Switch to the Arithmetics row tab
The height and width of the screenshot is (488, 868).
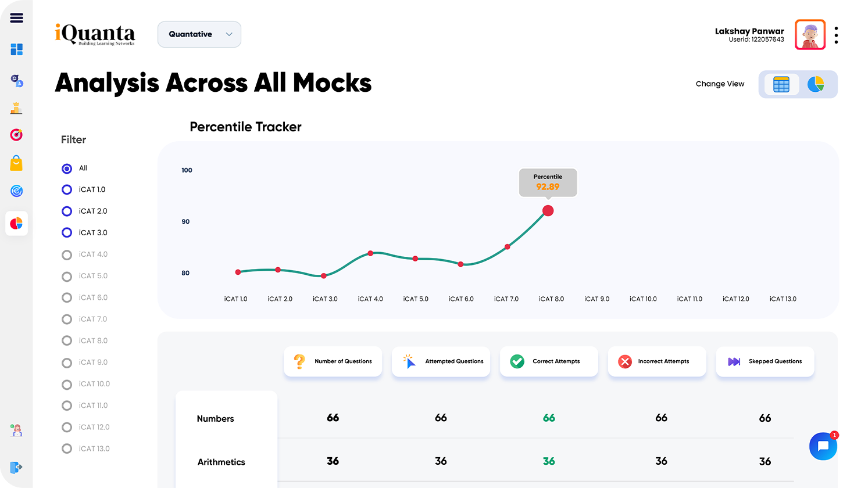[x=222, y=462]
